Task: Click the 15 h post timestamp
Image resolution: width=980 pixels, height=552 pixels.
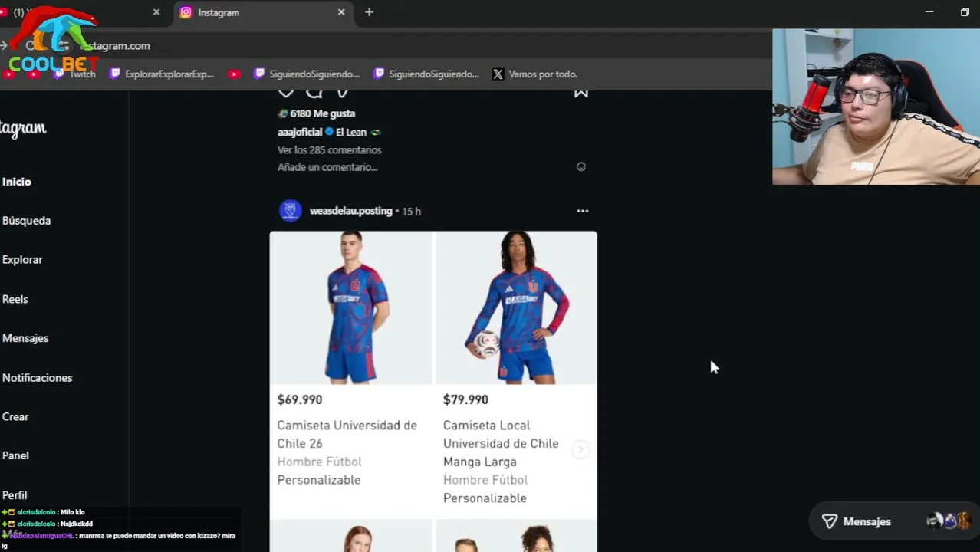Action: pyautogui.click(x=412, y=212)
